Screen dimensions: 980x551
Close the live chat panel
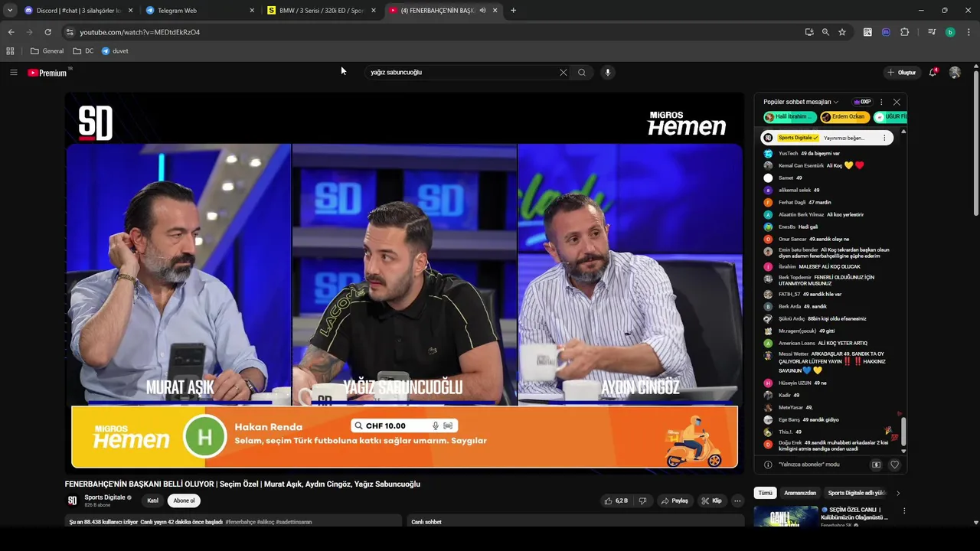(897, 102)
